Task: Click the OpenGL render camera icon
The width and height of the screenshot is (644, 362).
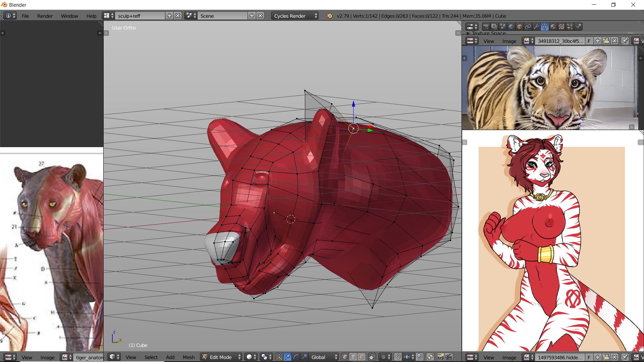Action: (440, 357)
